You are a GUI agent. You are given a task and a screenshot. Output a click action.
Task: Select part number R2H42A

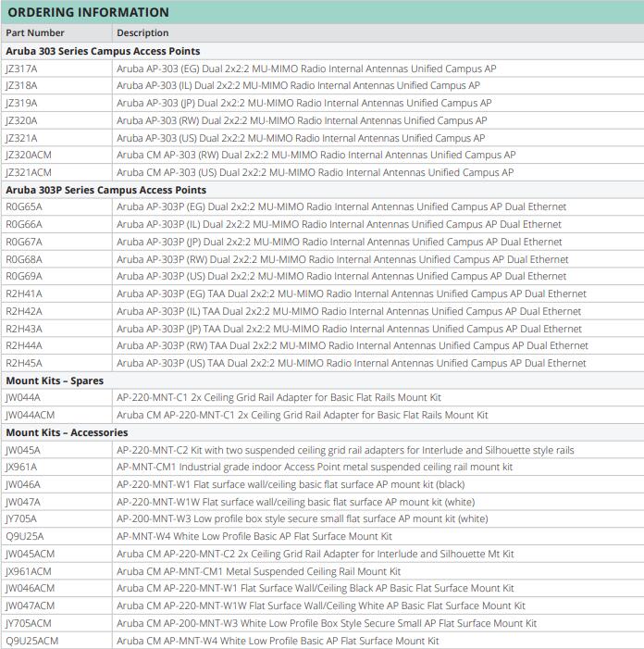[x=24, y=311]
